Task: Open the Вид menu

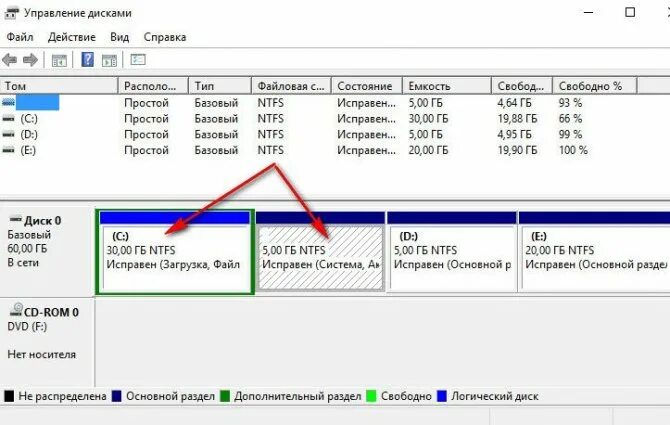Action: [119, 37]
